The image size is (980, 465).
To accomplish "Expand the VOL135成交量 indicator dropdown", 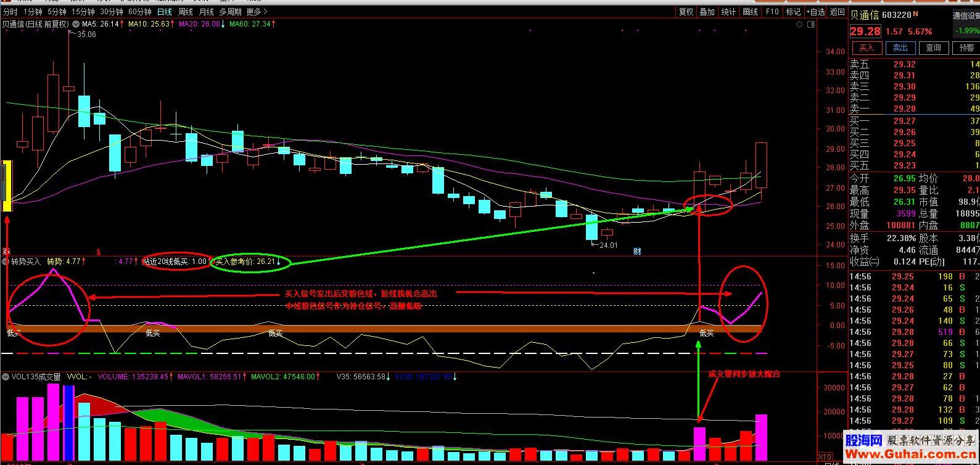I will coord(6,377).
